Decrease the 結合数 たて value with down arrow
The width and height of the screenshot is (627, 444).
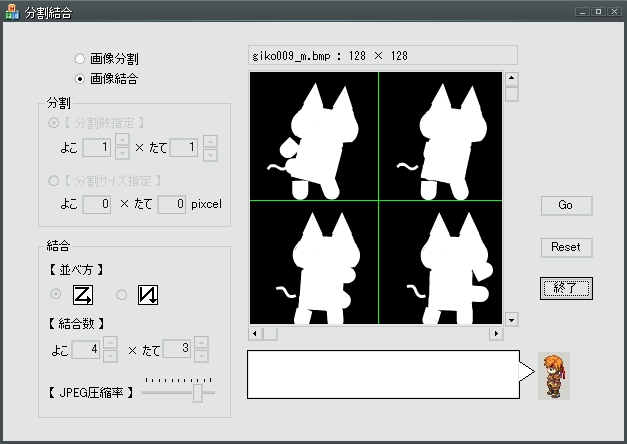point(201,355)
